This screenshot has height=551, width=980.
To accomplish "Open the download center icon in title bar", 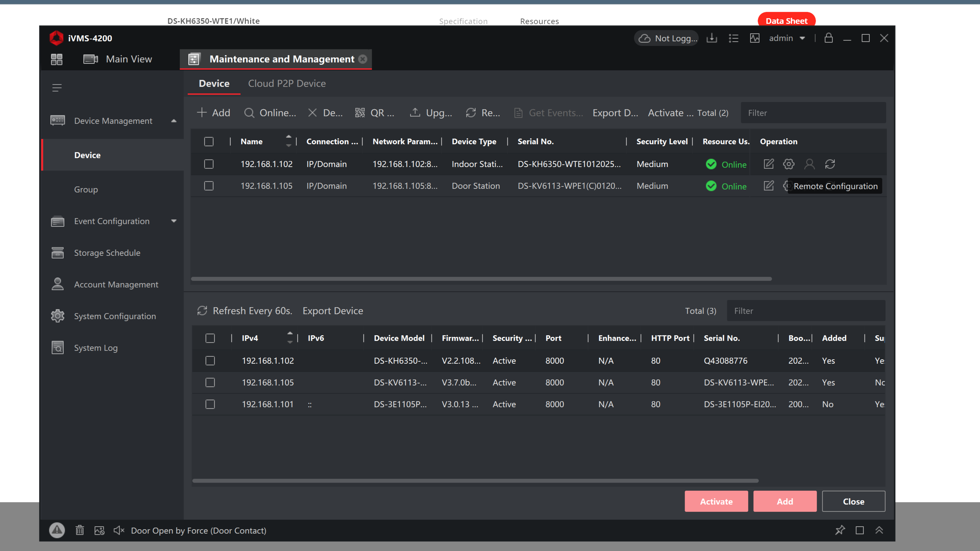I will (711, 38).
